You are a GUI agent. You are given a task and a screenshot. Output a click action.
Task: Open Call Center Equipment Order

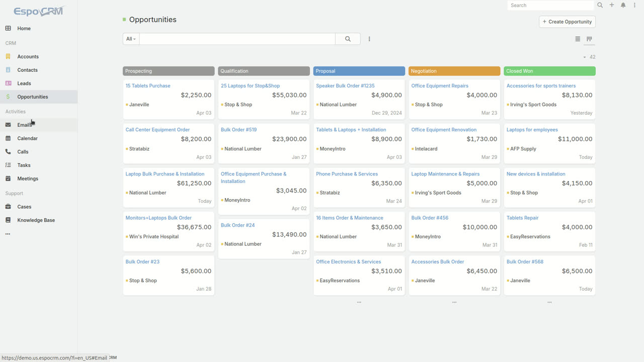(x=157, y=130)
